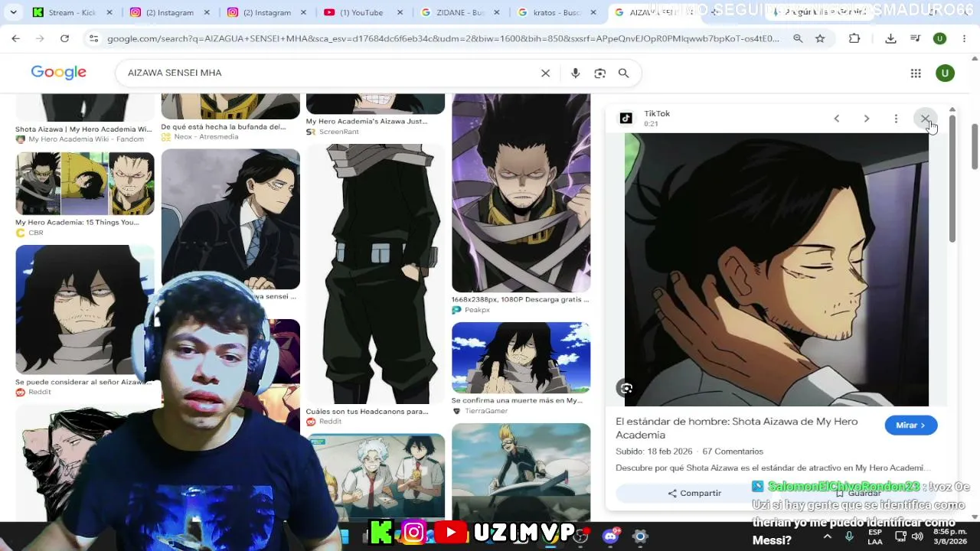Open more options in the image preview
Image resolution: width=980 pixels, height=551 pixels.
[x=896, y=119]
